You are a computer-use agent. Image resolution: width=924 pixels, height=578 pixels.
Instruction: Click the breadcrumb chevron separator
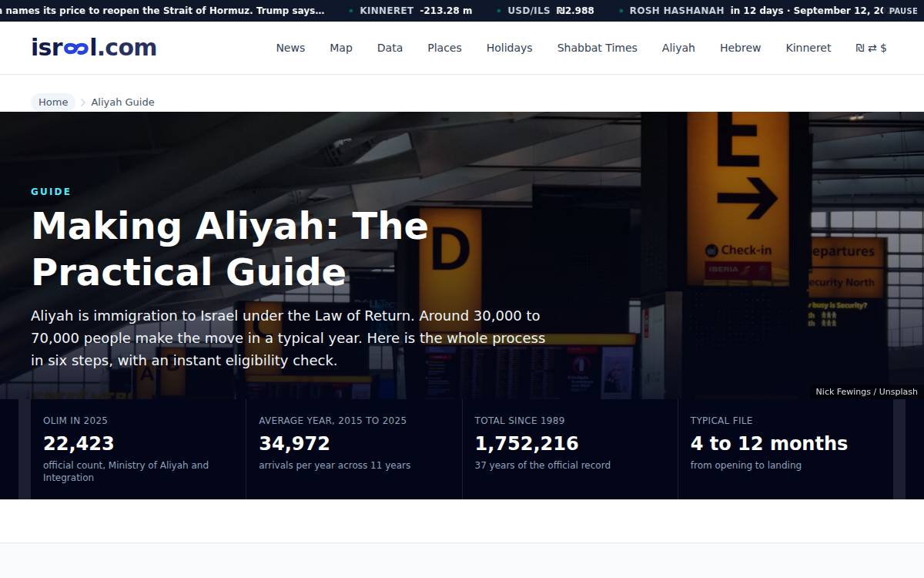click(x=83, y=102)
